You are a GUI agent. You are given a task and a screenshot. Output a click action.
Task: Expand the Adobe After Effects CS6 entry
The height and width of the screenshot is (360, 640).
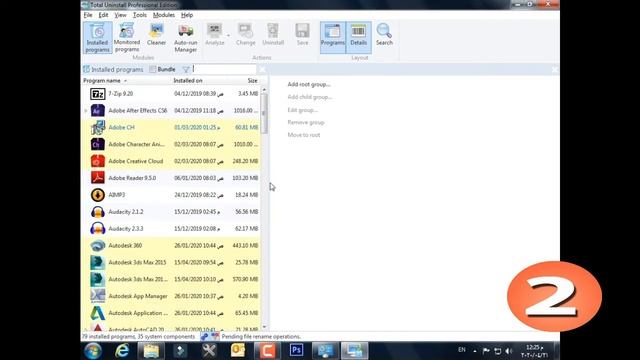[86, 111]
